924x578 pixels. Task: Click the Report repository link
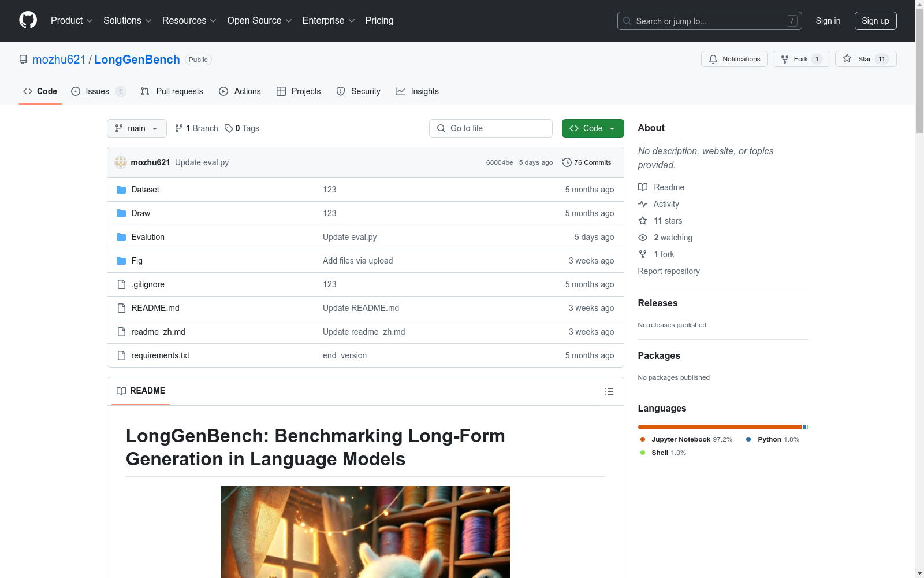pos(669,271)
